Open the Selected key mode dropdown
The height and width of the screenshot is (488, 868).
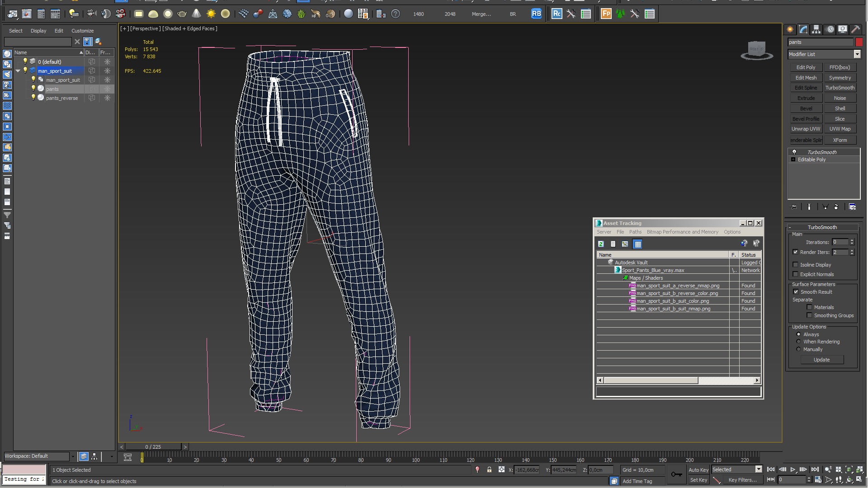point(759,469)
